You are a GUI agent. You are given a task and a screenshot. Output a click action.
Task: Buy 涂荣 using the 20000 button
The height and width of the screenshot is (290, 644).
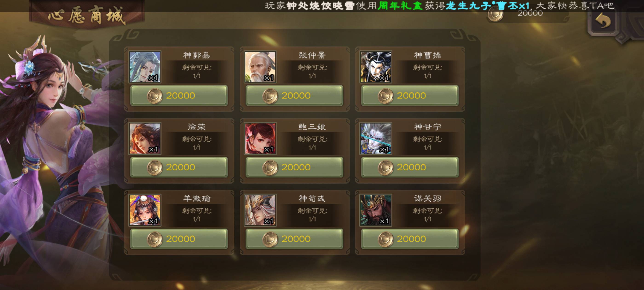pos(179,167)
